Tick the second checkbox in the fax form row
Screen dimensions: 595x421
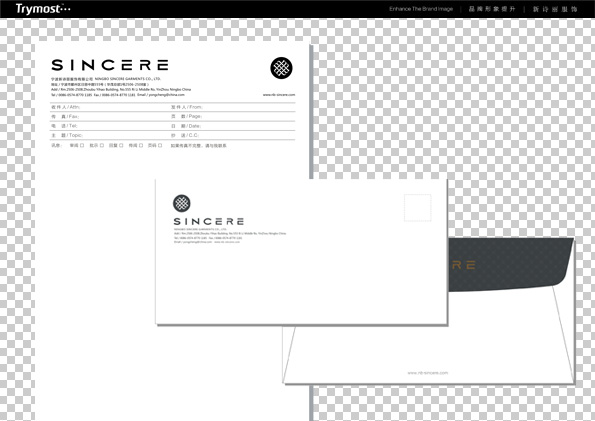tap(102, 145)
